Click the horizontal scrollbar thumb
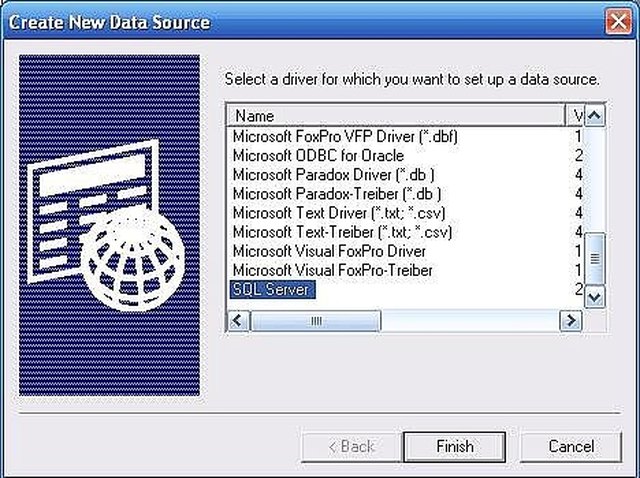Screen dimensions: 640x478 [x=316, y=321]
